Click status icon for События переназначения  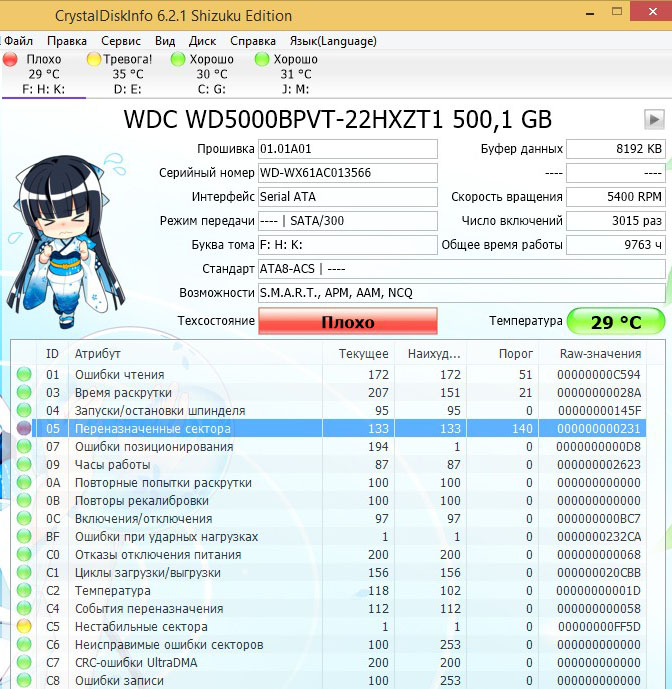[x=24, y=609]
